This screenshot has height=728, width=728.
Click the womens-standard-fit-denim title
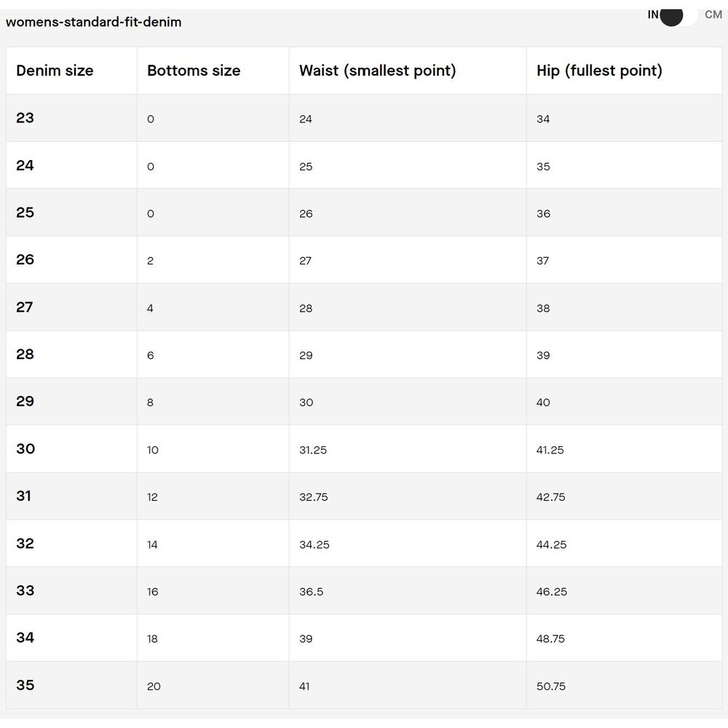pyautogui.click(x=94, y=22)
